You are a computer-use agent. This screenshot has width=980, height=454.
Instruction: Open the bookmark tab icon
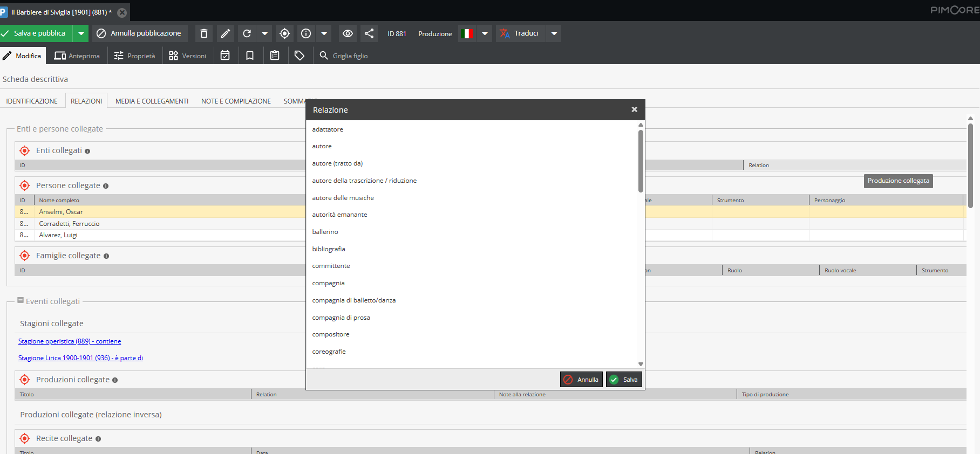pos(250,56)
